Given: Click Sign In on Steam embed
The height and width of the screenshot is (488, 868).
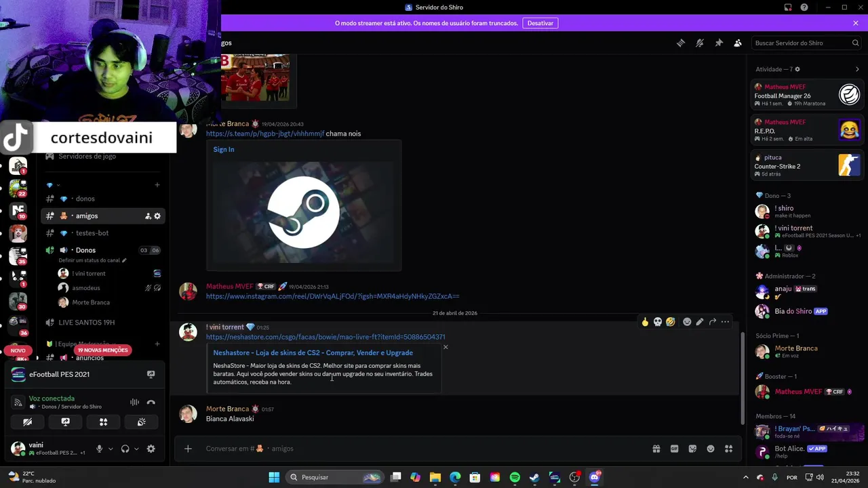Looking at the screenshot, I should point(224,149).
